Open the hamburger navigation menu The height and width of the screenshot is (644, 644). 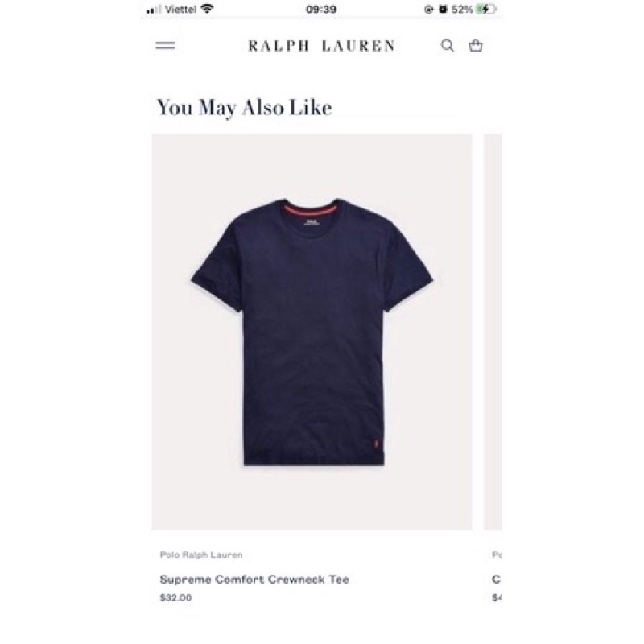(165, 46)
